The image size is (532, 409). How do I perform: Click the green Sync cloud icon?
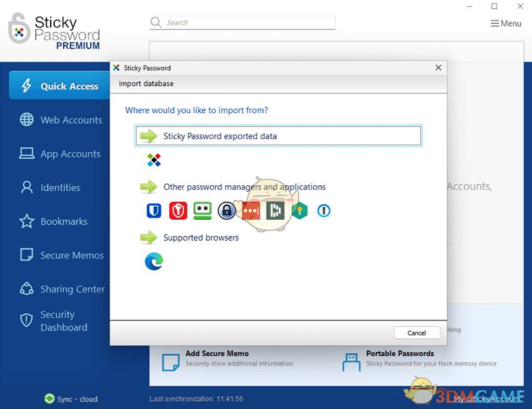[49, 398]
